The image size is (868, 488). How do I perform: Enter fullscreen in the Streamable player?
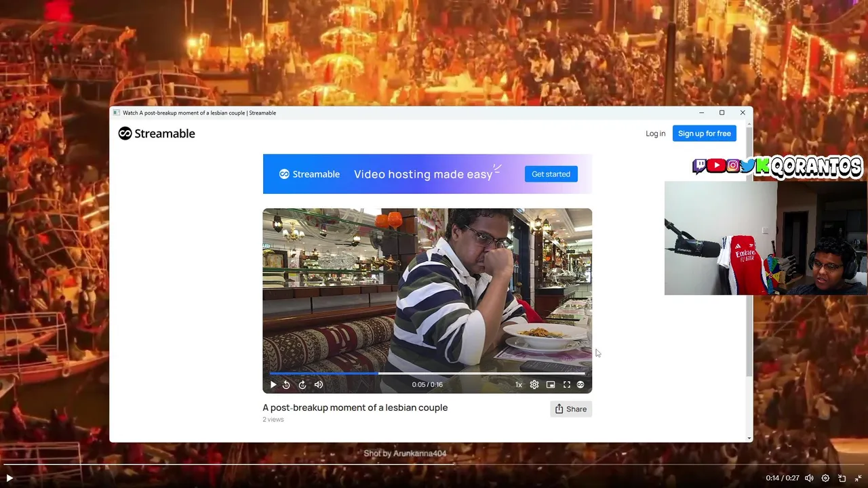[x=567, y=384]
